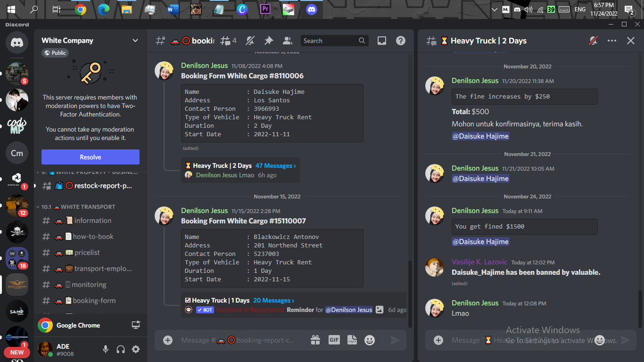The width and height of the screenshot is (644, 362).
Task: Click plus attachment button in thread message box
Action: coord(438,340)
